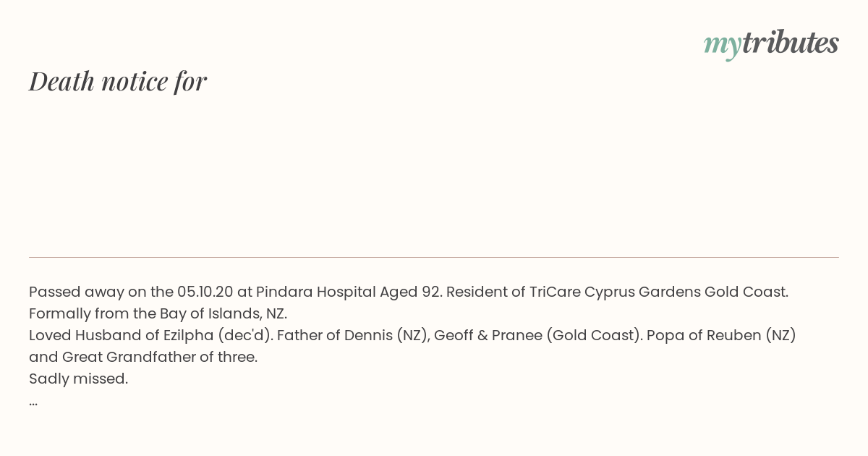Click the line "Formally from the Bay of Islands, NZ."
This screenshot has height=456, width=868.
coord(158,314)
